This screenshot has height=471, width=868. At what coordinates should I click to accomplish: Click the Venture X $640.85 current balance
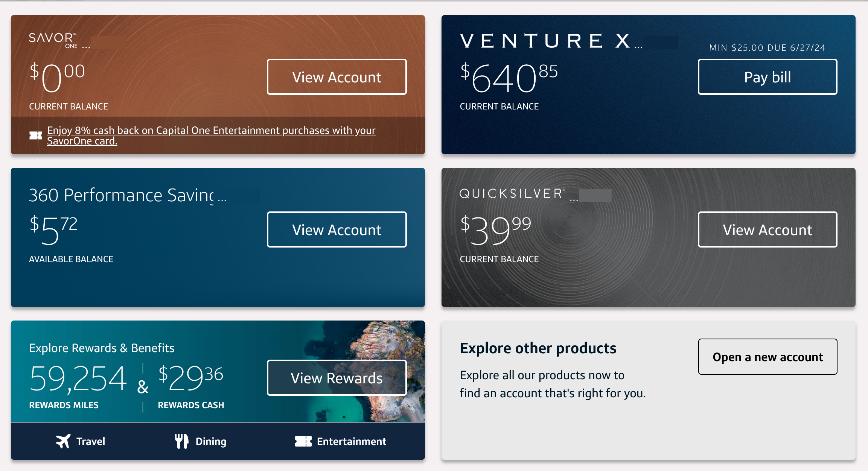click(x=509, y=79)
